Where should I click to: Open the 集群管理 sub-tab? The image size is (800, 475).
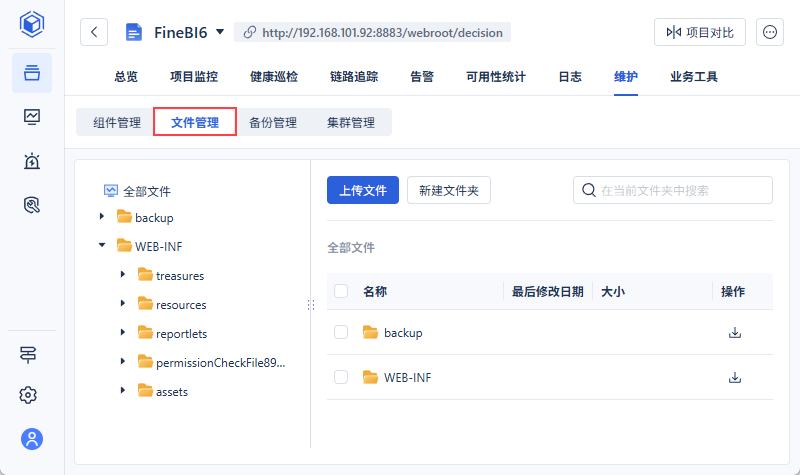[351, 122]
